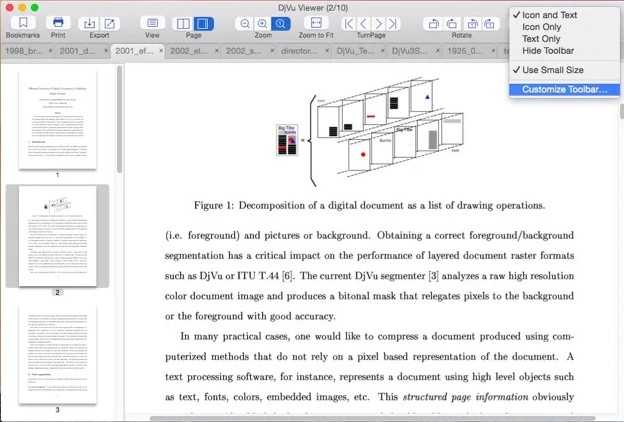Rotate all pages counterclockwise
This screenshot has height=422, width=624.
[472, 24]
